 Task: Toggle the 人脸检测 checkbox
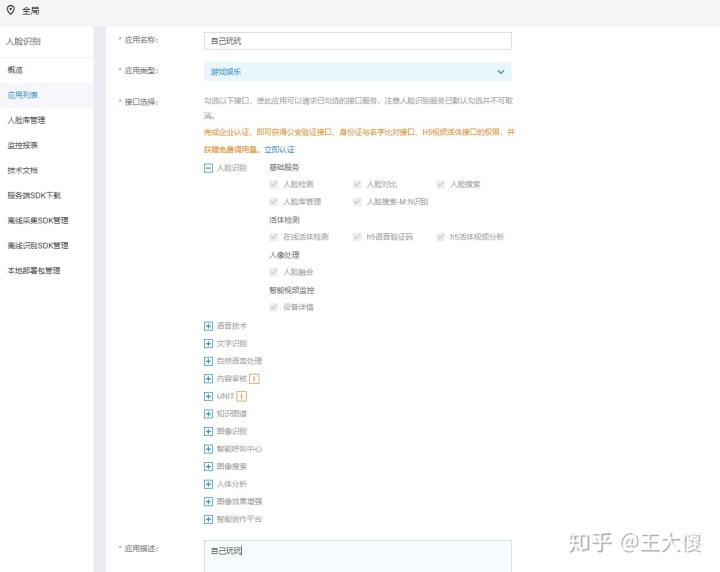pyautogui.click(x=274, y=184)
